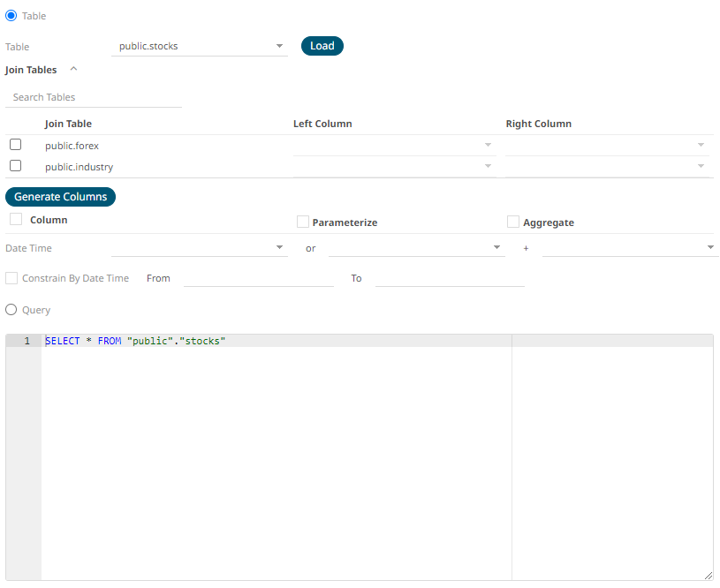Open Left Column dropdown for public.industry
The image size is (720, 588).
pyautogui.click(x=394, y=166)
